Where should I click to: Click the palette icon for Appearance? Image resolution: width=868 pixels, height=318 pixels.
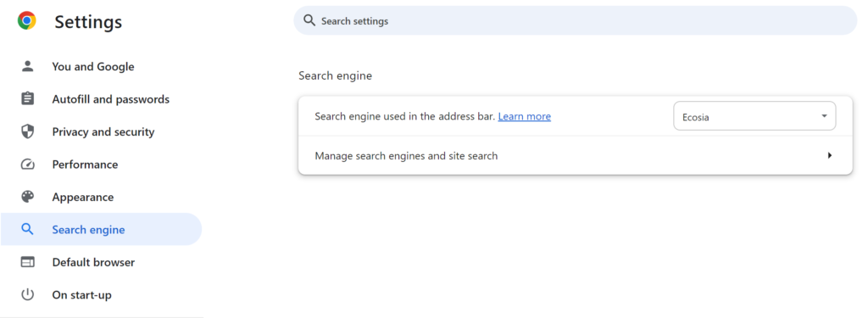(x=27, y=197)
